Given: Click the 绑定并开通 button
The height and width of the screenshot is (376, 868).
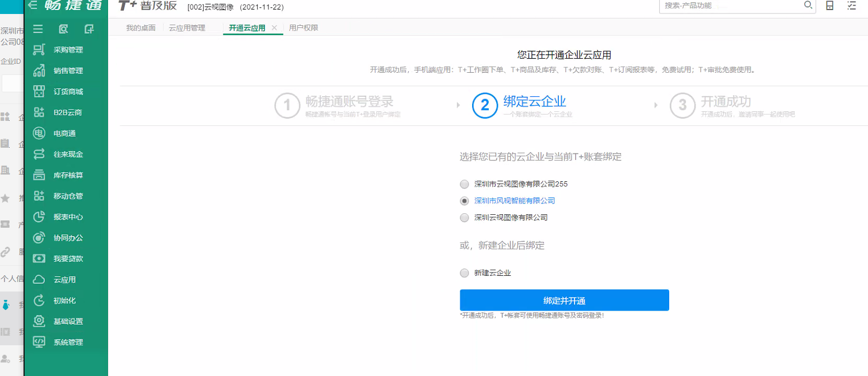Looking at the screenshot, I should pos(564,300).
